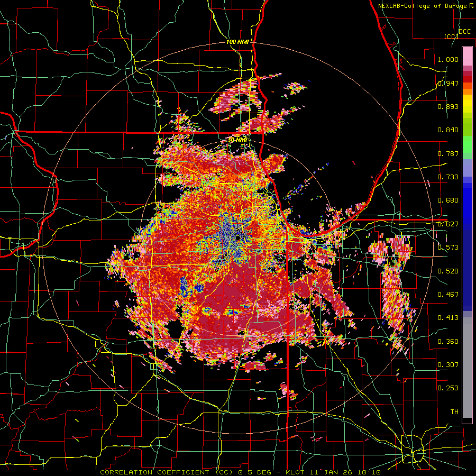Click the 0.893 legend value
The width and height of the screenshot is (476, 476).
click(448, 106)
